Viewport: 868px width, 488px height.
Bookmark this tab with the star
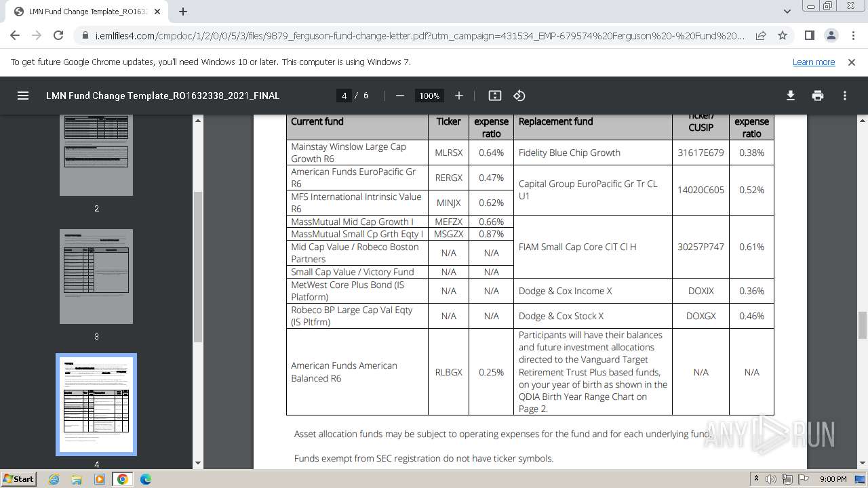coord(783,35)
